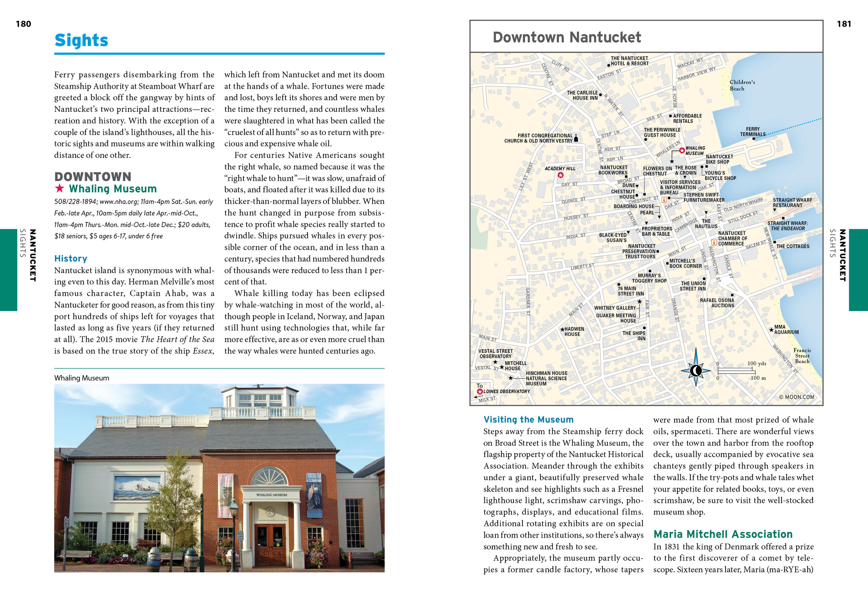Click the MMA Aquarium star marker
Viewport: 868px width, 592px height.
[771, 330]
